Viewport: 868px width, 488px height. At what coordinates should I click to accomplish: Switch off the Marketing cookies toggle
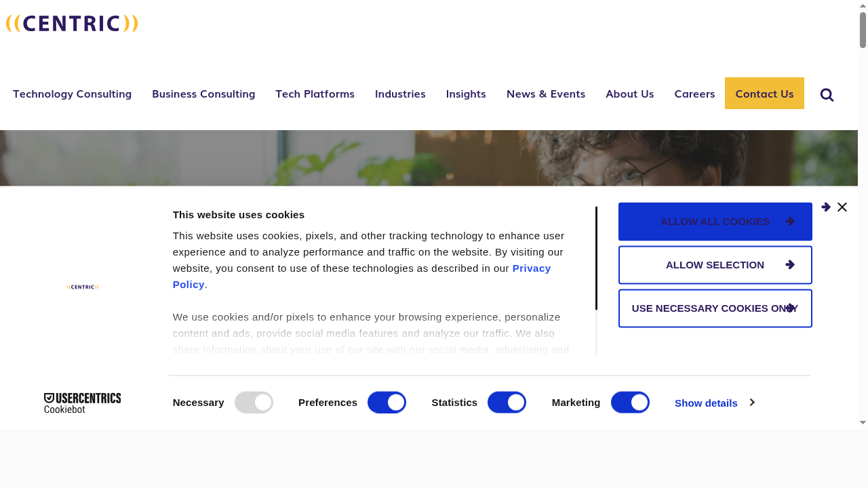(x=630, y=403)
